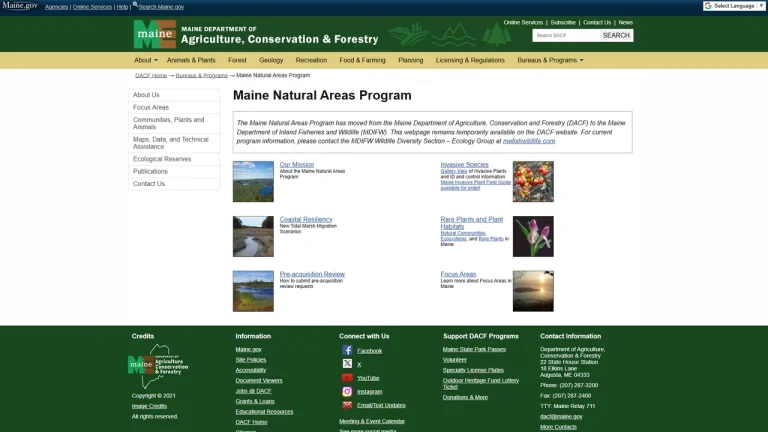Open the Coastal Resiliency link
The image size is (768, 432).
coord(306,219)
